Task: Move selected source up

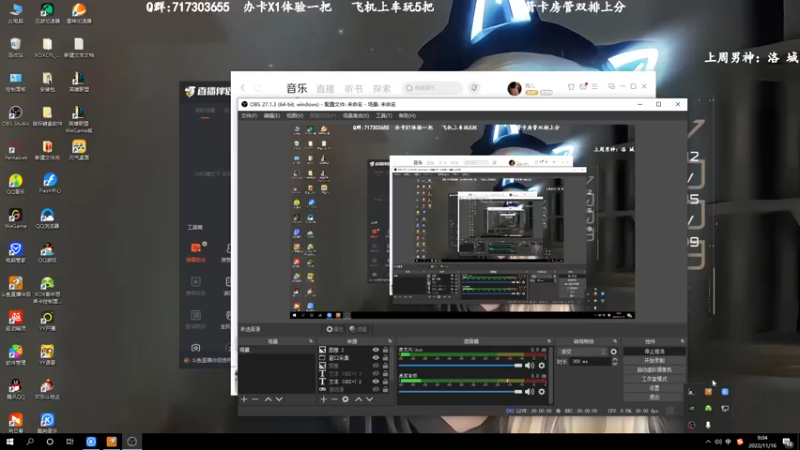Action: tap(358, 399)
